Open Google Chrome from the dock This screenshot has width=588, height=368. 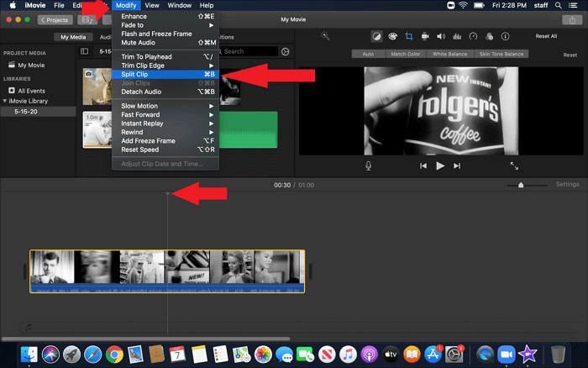coord(114,354)
